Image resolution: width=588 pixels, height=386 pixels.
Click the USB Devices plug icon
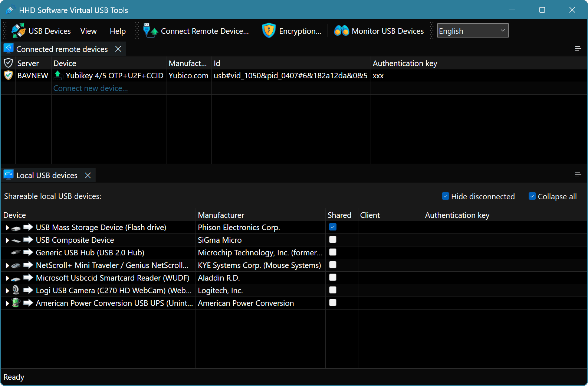(x=18, y=31)
